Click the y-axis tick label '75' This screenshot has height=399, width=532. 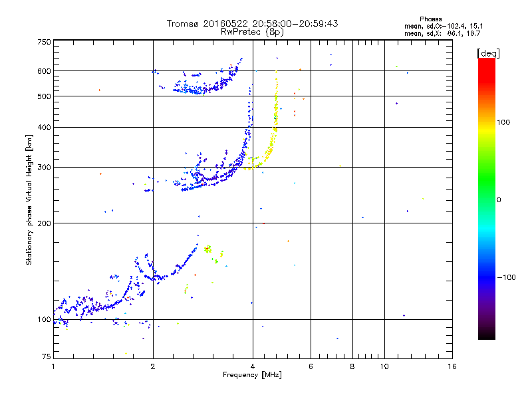click(x=47, y=356)
